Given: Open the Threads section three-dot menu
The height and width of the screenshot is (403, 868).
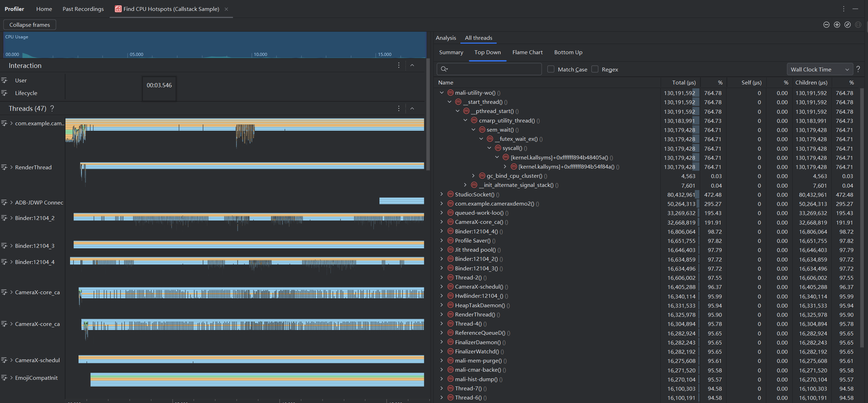Looking at the screenshot, I should click(398, 108).
